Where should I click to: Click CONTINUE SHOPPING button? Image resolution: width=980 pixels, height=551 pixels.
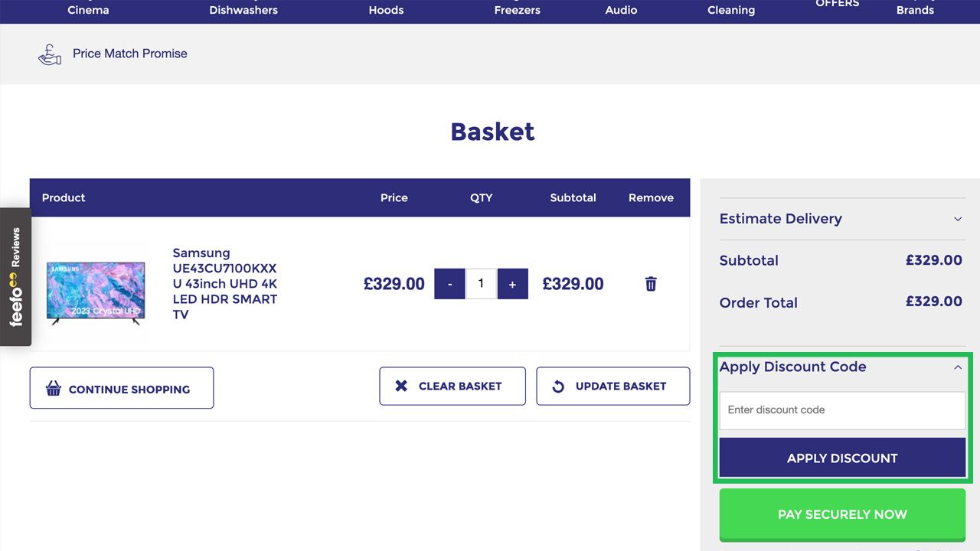(x=122, y=388)
